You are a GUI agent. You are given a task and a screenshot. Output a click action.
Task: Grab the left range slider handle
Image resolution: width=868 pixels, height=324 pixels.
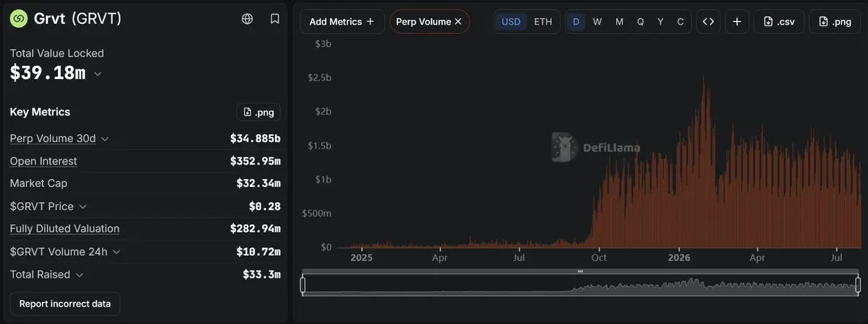pyautogui.click(x=303, y=285)
